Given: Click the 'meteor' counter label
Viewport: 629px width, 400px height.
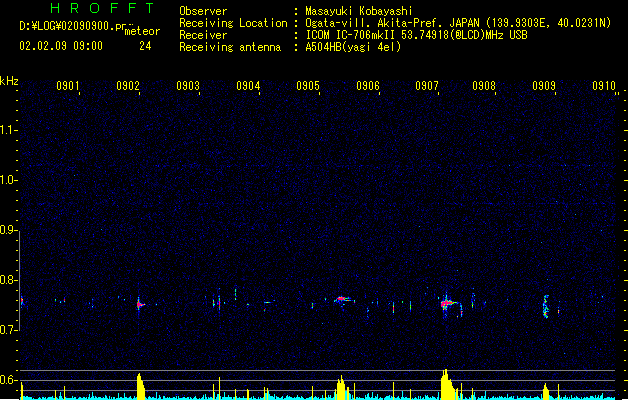Looking at the screenshot, I should (142, 31).
